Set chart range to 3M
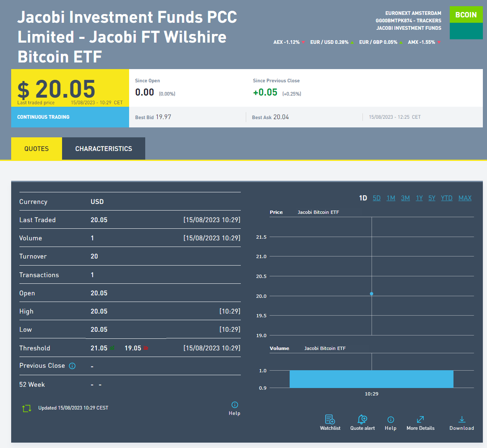The image size is (487, 448). click(405, 198)
